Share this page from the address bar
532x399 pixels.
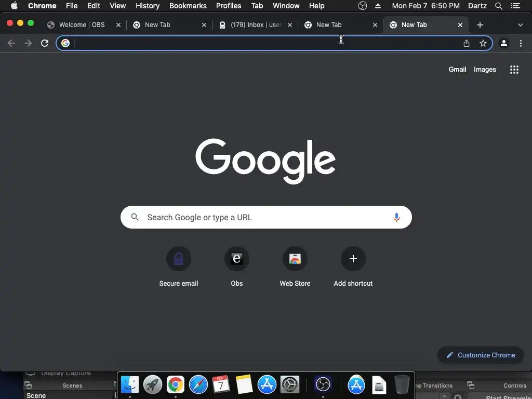click(x=467, y=43)
